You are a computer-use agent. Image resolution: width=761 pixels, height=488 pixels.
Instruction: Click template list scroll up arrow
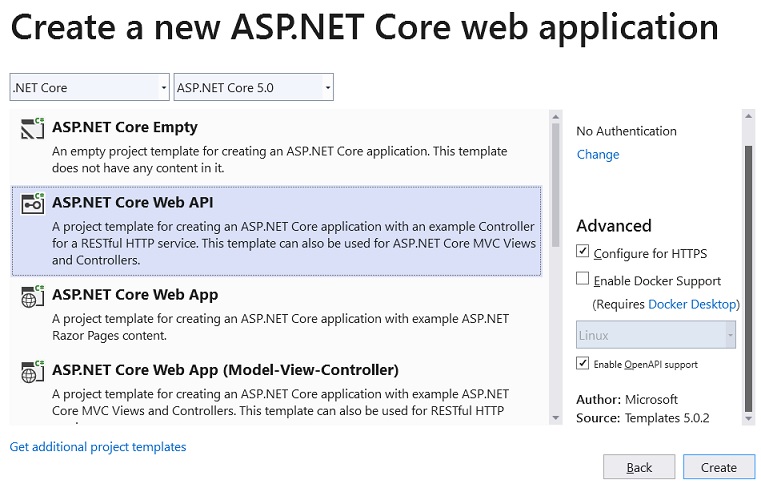[556, 117]
